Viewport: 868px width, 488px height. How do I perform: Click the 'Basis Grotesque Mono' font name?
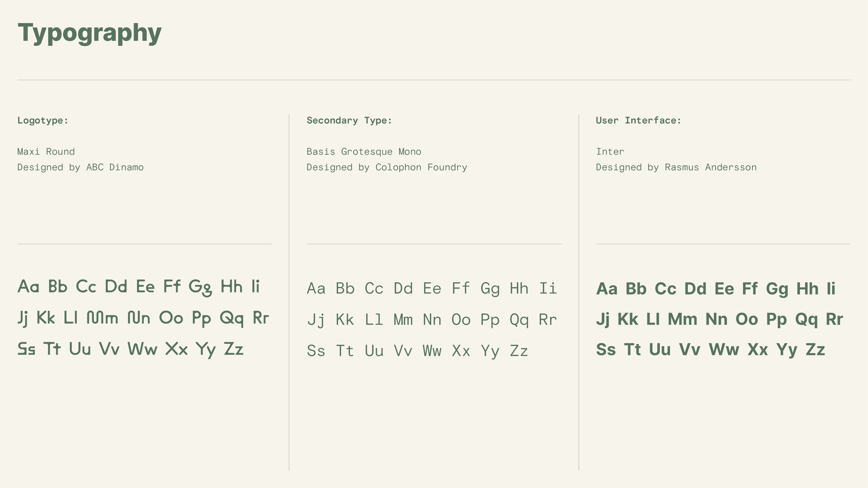tap(364, 152)
